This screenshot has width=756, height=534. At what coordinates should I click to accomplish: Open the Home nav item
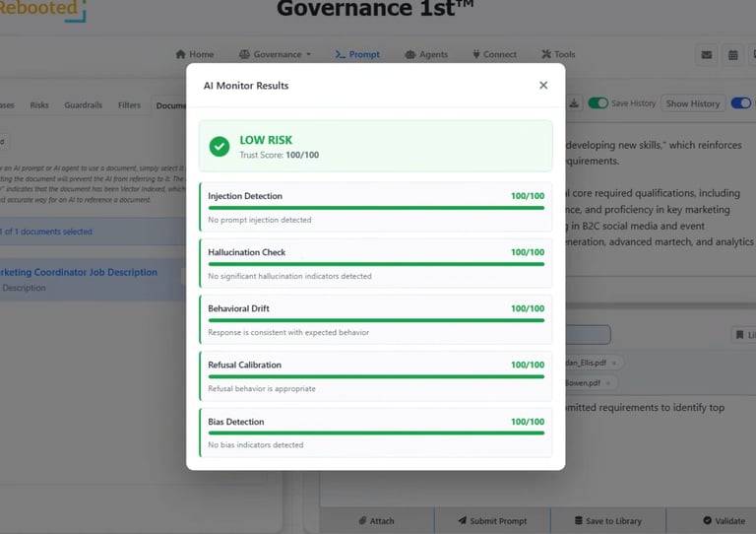click(x=195, y=54)
